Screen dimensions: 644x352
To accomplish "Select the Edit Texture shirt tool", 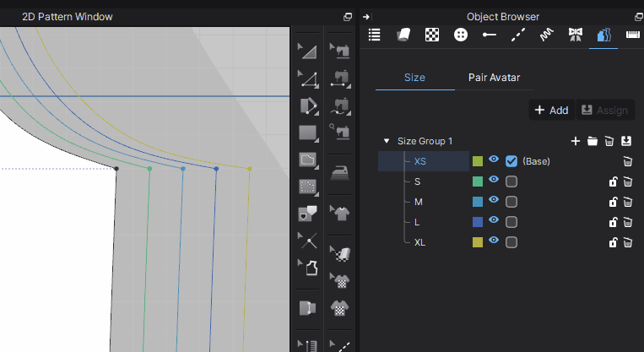I will tap(339, 213).
